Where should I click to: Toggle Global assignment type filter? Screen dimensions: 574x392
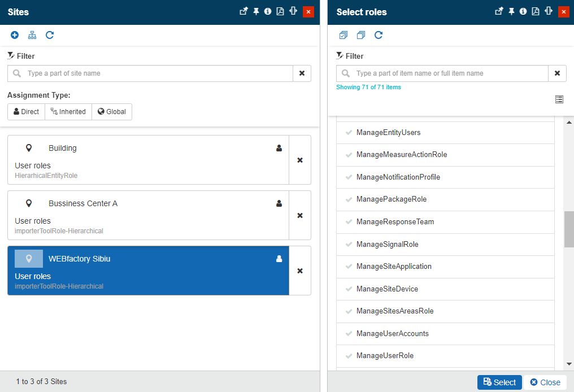(x=111, y=112)
